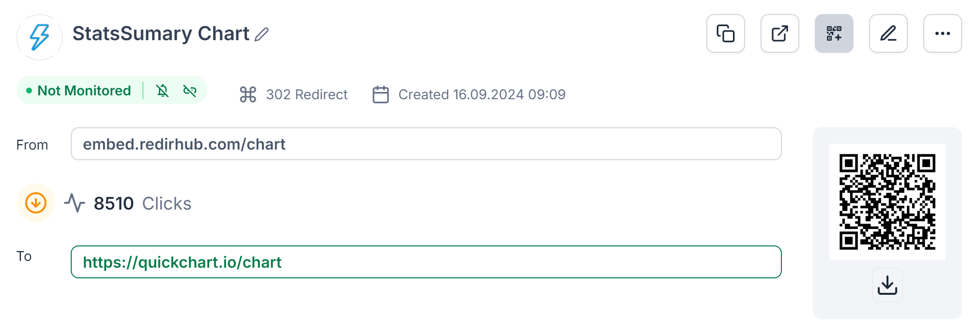Open the more options ellipsis menu
This screenshot has width=980, height=334.
(x=942, y=33)
